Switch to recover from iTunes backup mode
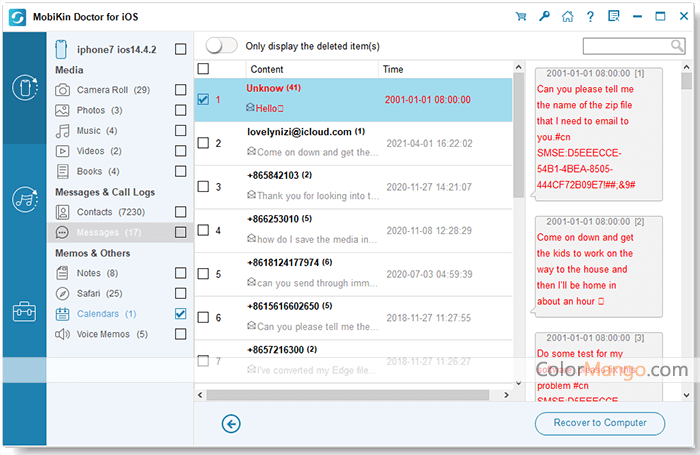Image resolution: width=700 pixels, height=455 pixels. (23, 198)
